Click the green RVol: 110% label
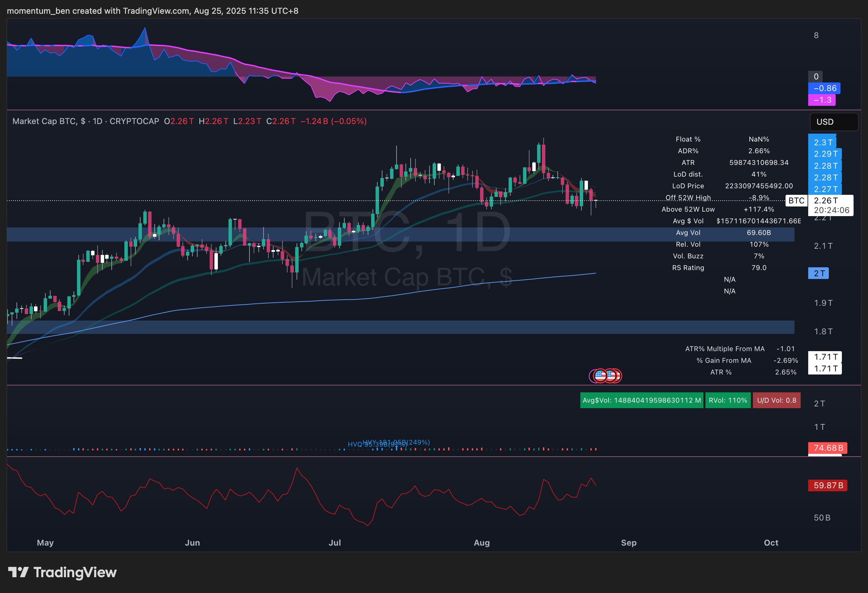 727,400
